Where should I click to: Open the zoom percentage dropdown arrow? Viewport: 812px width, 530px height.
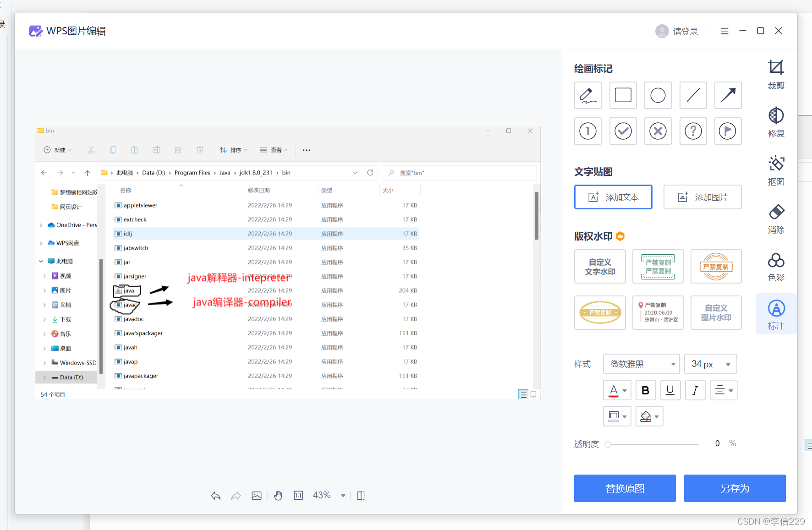pos(343,496)
